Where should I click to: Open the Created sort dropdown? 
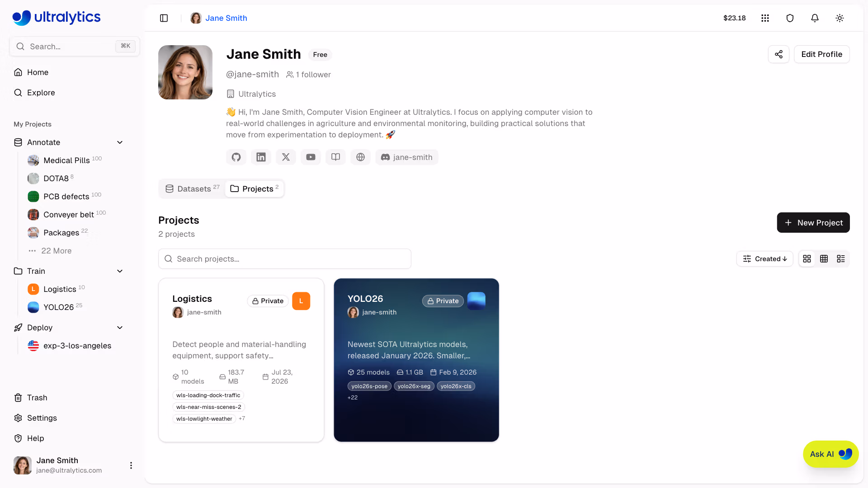764,259
